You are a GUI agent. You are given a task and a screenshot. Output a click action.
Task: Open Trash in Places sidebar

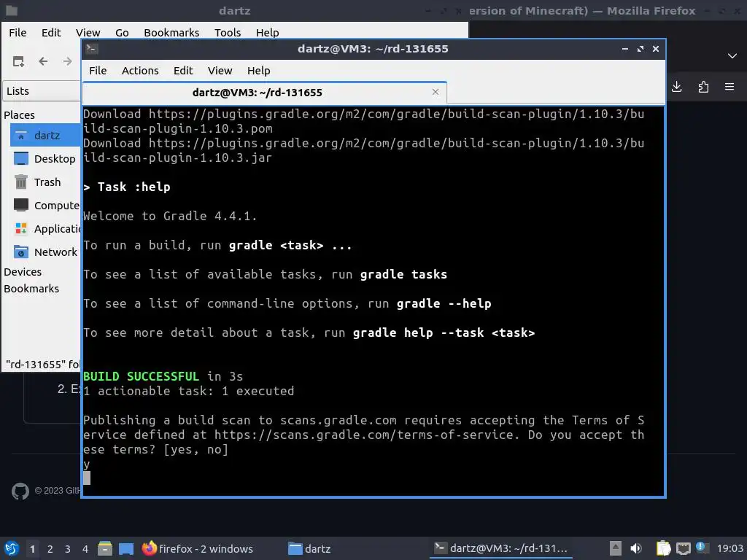coord(45,182)
